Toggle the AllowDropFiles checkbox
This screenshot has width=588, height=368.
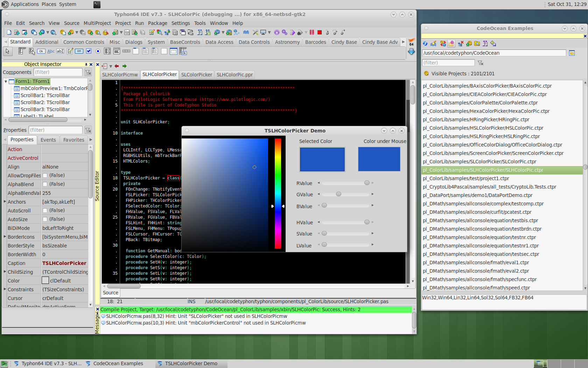click(x=45, y=175)
